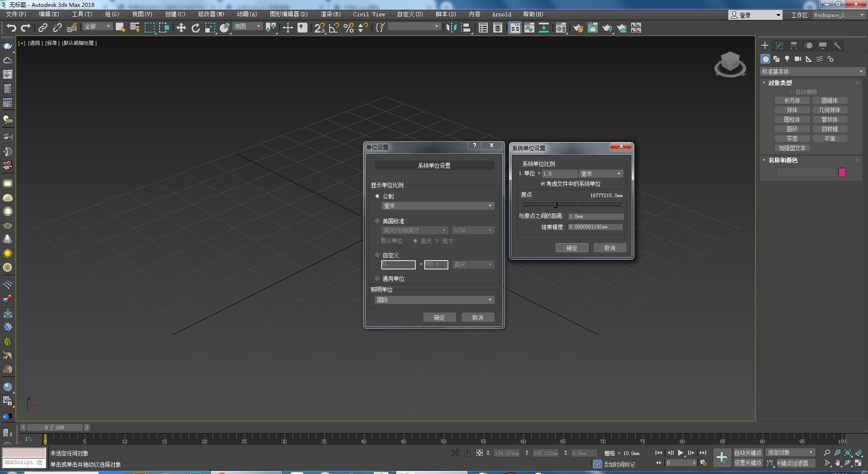This screenshot has height=474, width=868.
Task: Toggle 自动关键点 auto key mode
Action: [x=748, y=453]
